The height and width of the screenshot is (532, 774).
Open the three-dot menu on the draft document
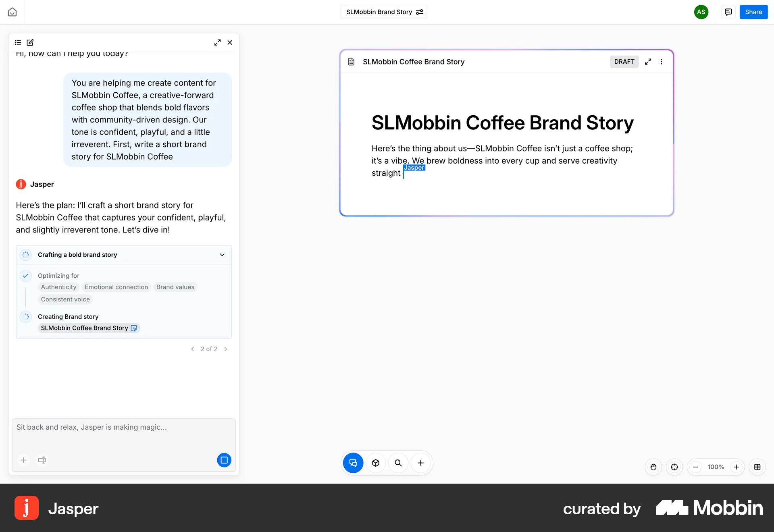(661, 62)
